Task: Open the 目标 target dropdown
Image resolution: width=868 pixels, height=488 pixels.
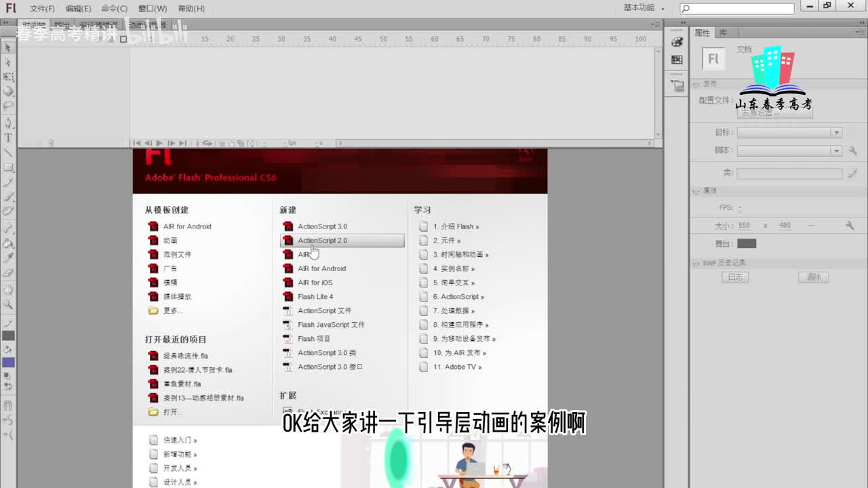Action: [789, 133]
